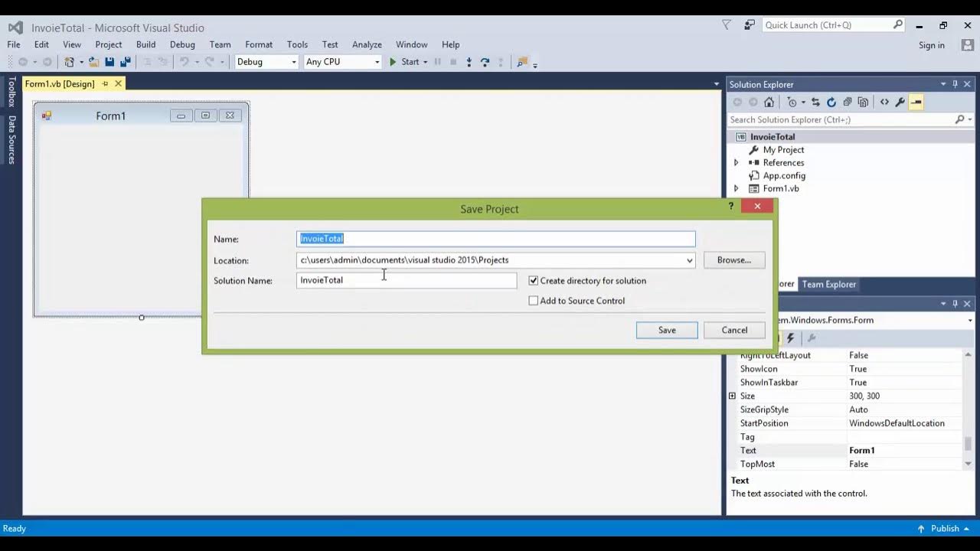Expand the Form1.vb node
Image resolution: width=980 pixels, height=551 pixels.
(x=737, y=188)
